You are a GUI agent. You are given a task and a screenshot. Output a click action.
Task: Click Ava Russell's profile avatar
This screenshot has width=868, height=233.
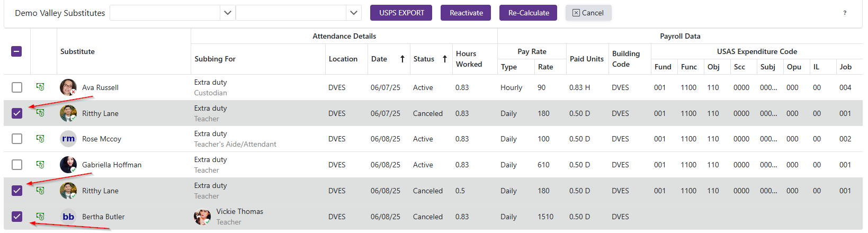[x=68, y=87]
